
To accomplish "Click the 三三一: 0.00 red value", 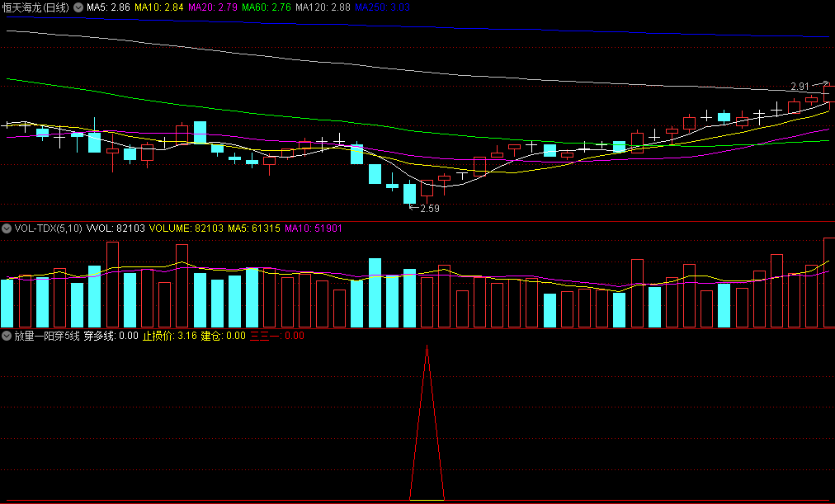I will pos(277,336).
